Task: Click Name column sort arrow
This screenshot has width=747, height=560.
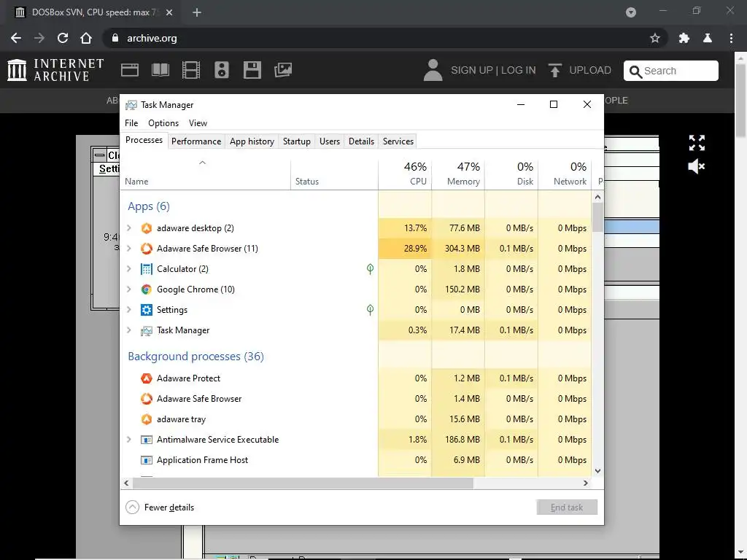Action: point(203,163)
